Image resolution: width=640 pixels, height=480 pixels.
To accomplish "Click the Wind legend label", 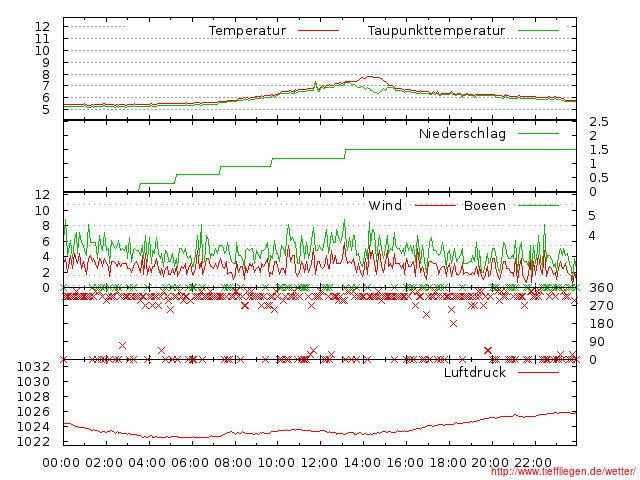I will (x=385, y=205).
